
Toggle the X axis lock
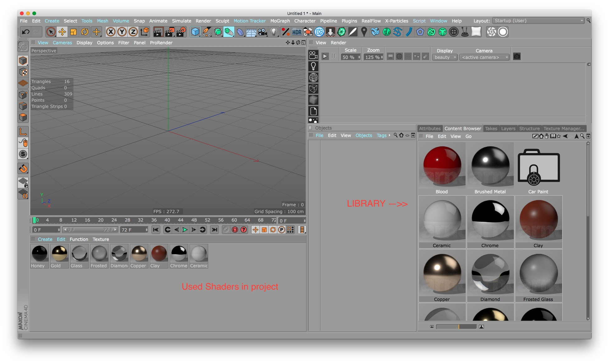111,32
